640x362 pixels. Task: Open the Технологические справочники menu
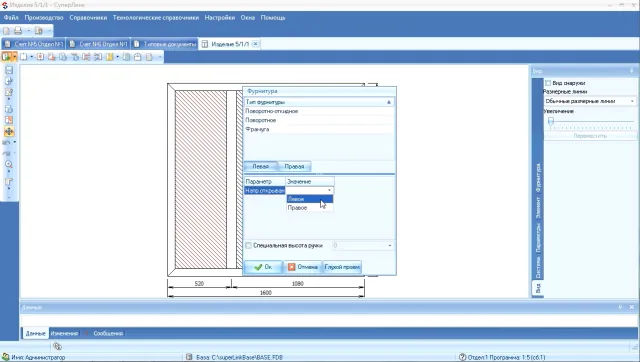156,18
